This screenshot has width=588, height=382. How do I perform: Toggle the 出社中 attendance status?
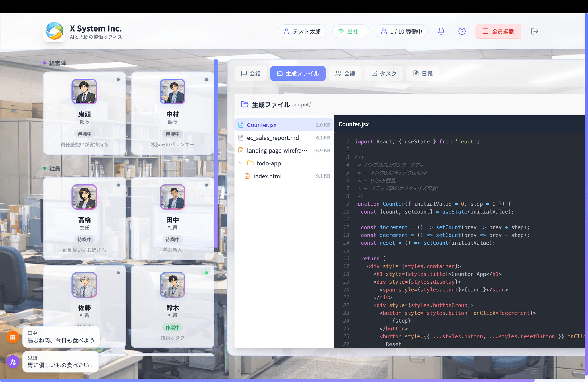[351, 31]
